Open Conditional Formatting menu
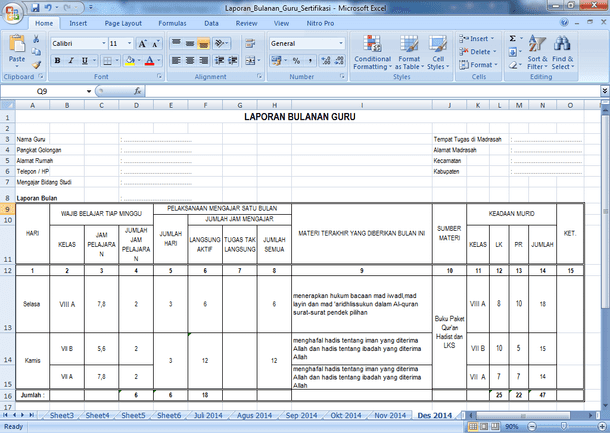610x433 pixels. pos(372,52)
